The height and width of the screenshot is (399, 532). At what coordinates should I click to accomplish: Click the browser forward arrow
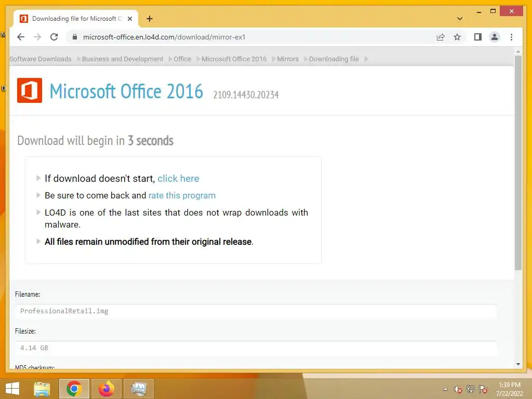tap(37, 37)
